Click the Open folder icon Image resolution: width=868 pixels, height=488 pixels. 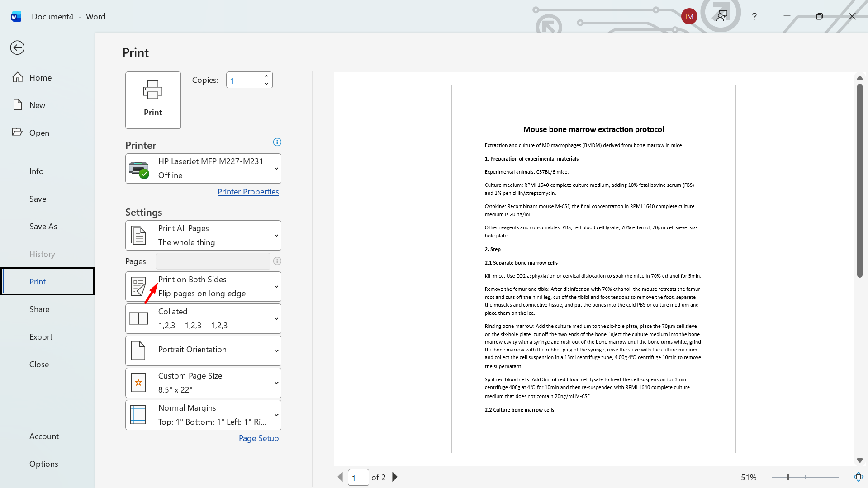tap(17, 132)
